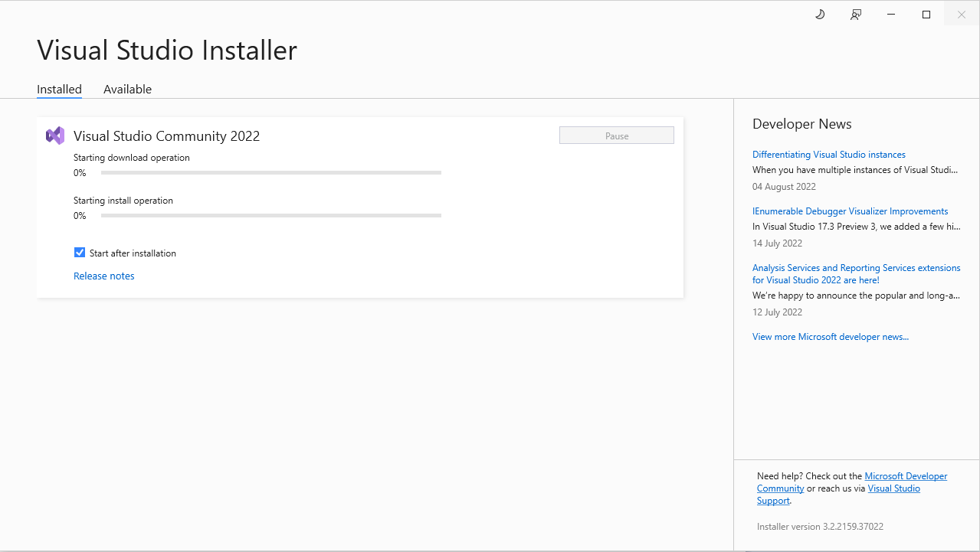
Task: Click the 14 July 2022 date
Action: [x=777, y=243]
